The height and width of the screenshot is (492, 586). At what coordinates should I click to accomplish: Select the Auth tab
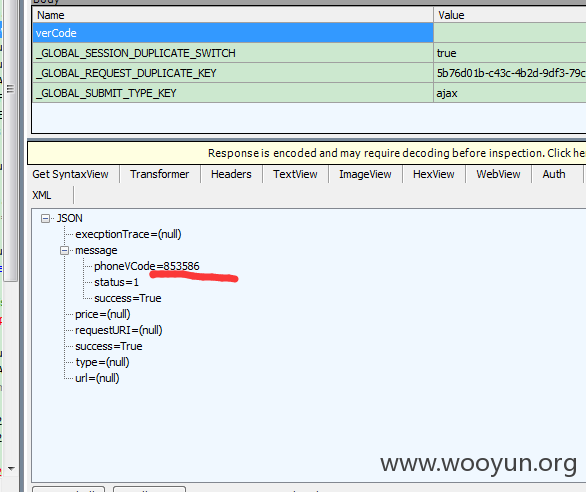tap(554, 174)
